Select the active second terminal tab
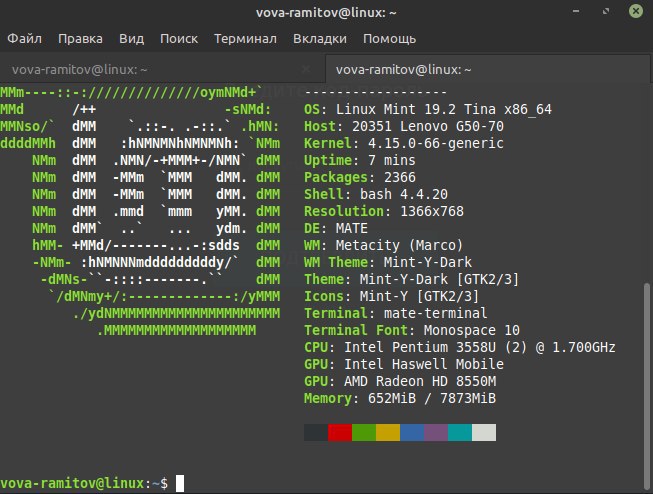Image resolution: width=653 pixels, height=494 pixels. [487, 69]
